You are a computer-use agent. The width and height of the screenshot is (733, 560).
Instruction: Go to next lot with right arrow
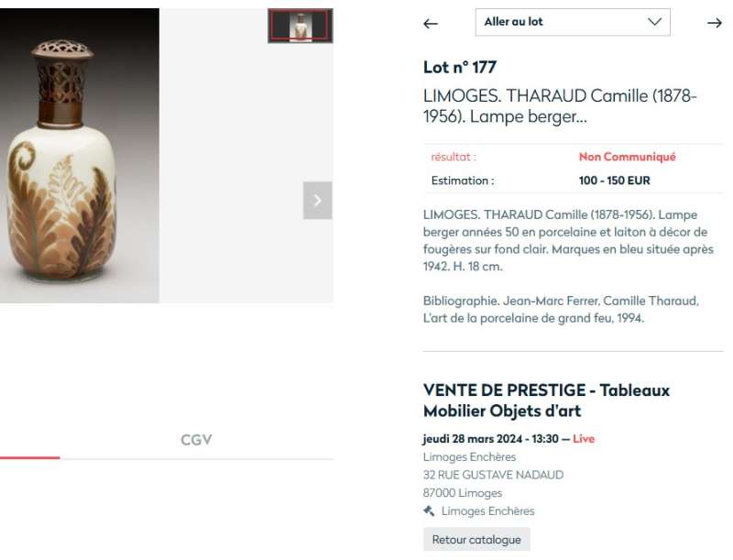coord(715,23)
